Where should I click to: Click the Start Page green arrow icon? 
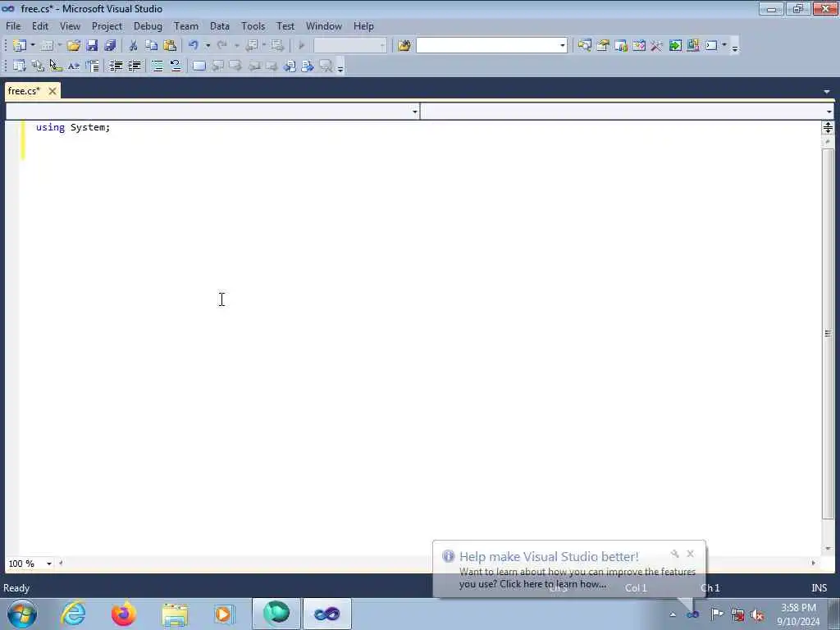[675, 46]
